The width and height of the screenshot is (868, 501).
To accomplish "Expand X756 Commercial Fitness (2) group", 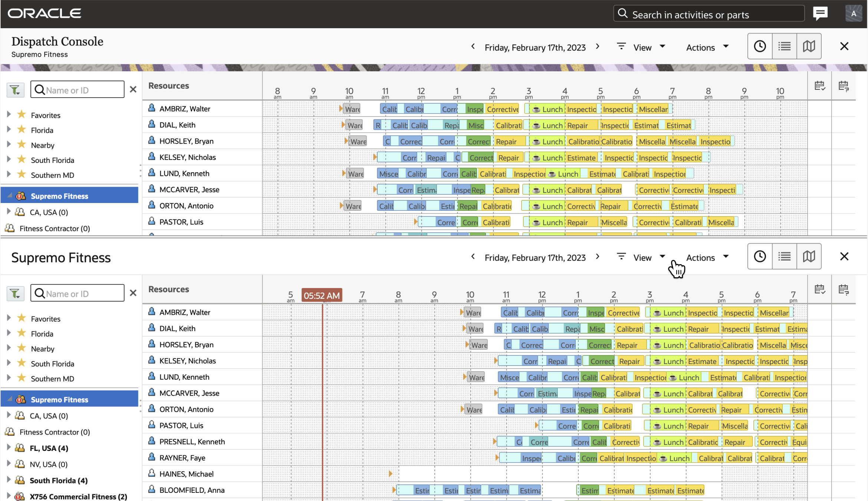I will click(x=9, y=496).
